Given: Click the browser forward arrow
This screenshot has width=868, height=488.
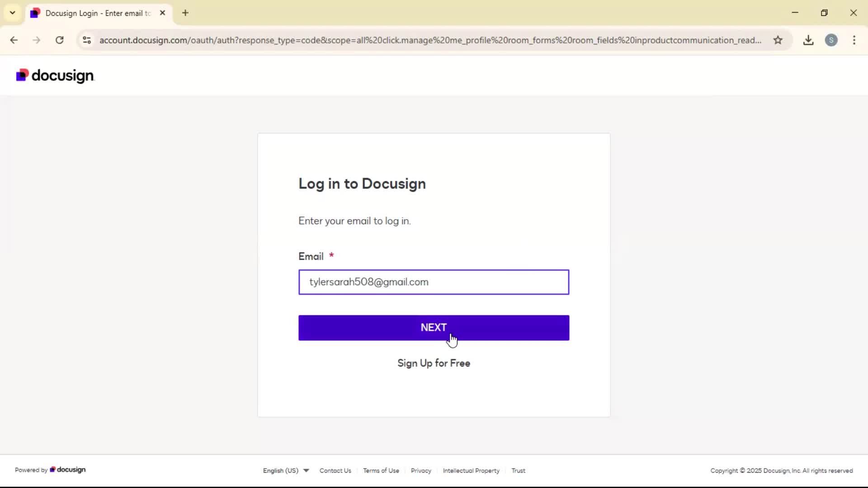Looking at the screenshot, I should [x=37, y=40].
